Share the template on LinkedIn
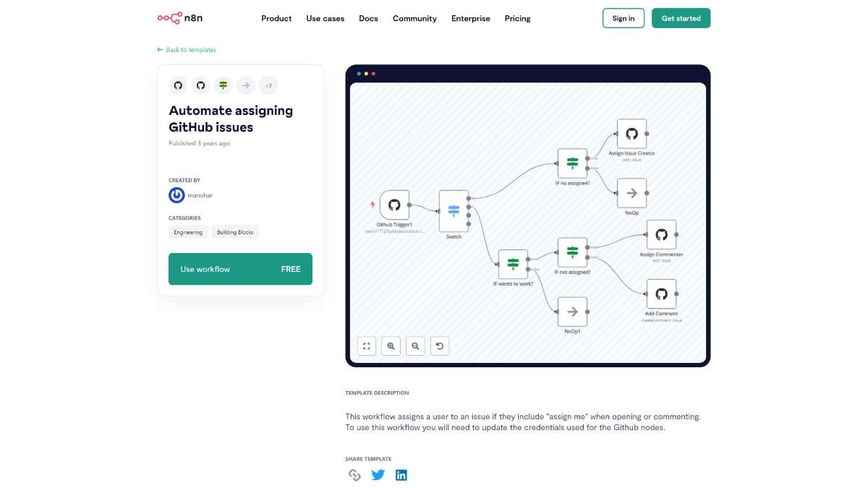The height and width of the screenshot is (488, 868). (x=401, y=475)
